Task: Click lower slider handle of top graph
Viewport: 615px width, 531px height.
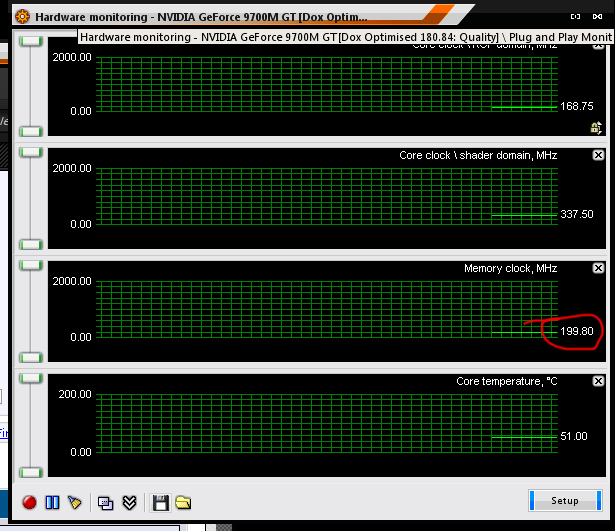Action: 31,131
